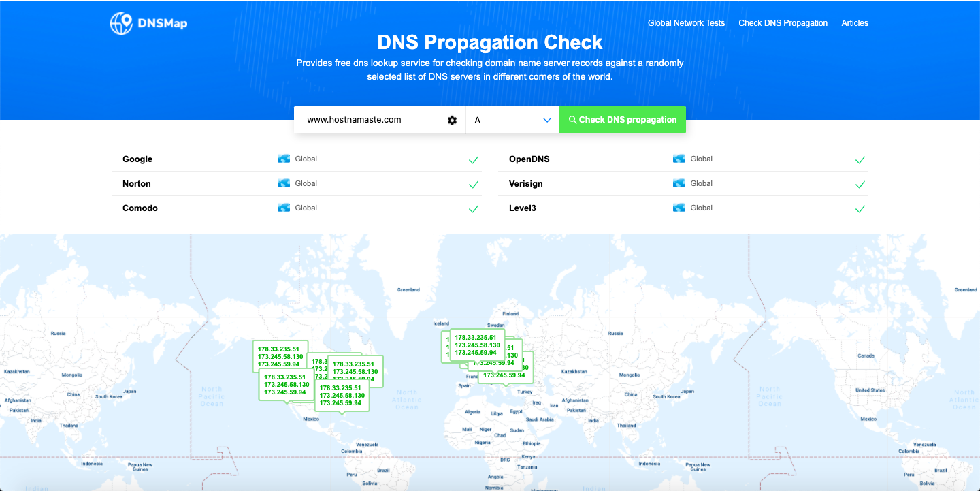Click the Global flag icon beside Google
Image resolution: width=980 pixels, height=491 pixels.
coord(284,159)
